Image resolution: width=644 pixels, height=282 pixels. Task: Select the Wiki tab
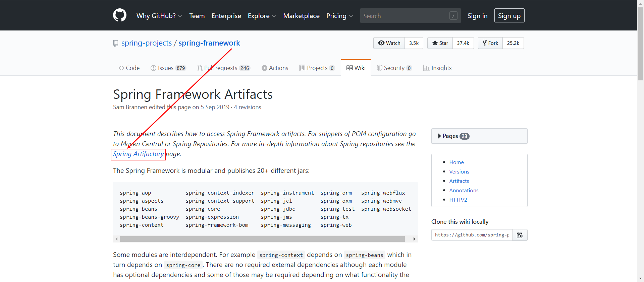[356, 68]
